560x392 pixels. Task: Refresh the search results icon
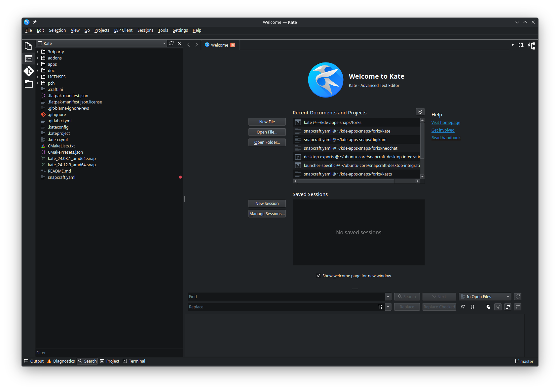click(518, 296)
